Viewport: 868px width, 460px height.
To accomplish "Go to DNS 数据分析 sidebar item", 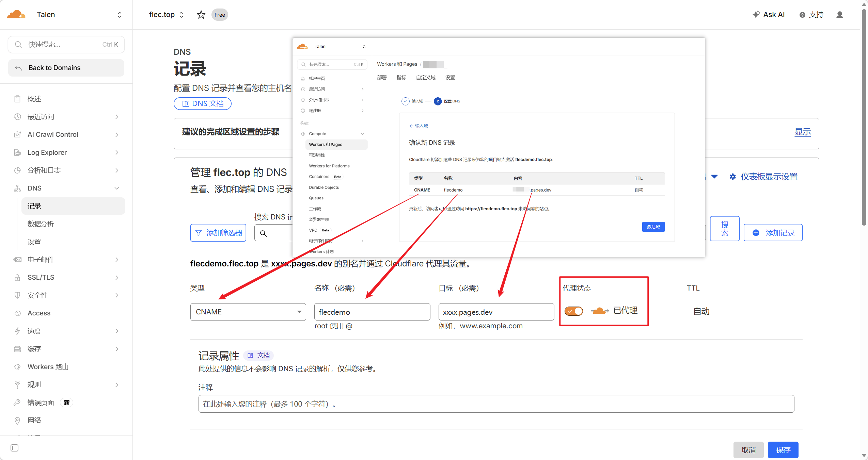I will coord(41,224).
